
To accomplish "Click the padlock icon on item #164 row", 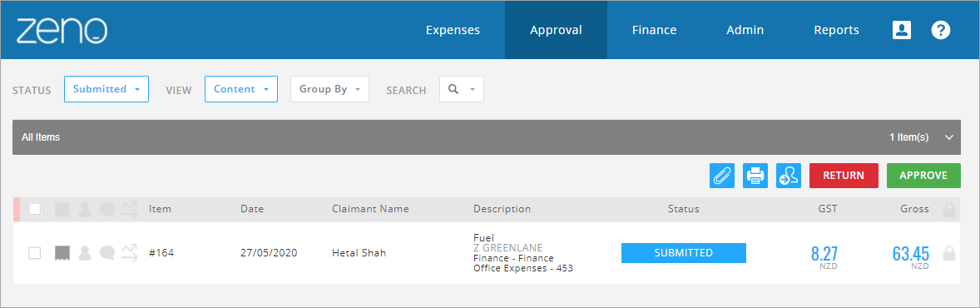I will point(948,254).
